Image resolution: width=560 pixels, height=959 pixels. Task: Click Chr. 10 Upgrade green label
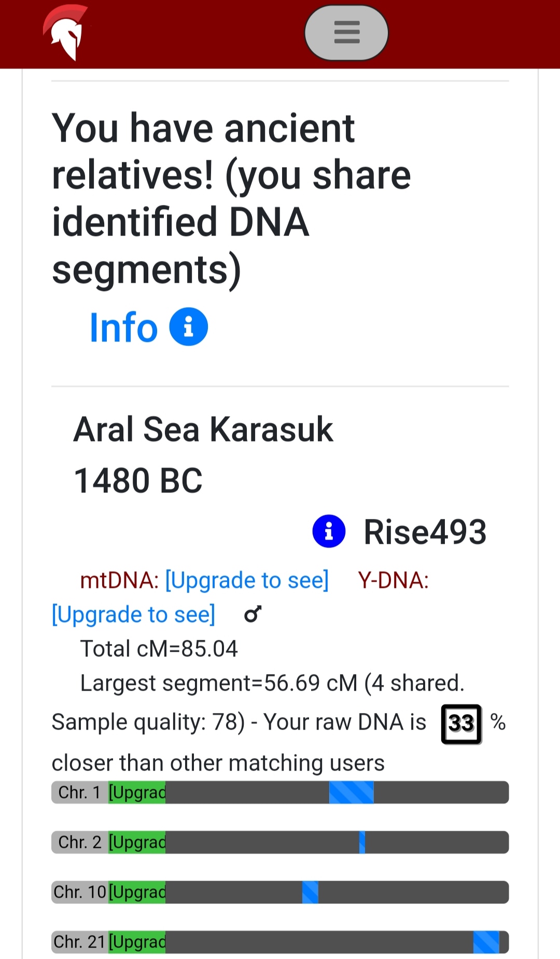point(137,892)
